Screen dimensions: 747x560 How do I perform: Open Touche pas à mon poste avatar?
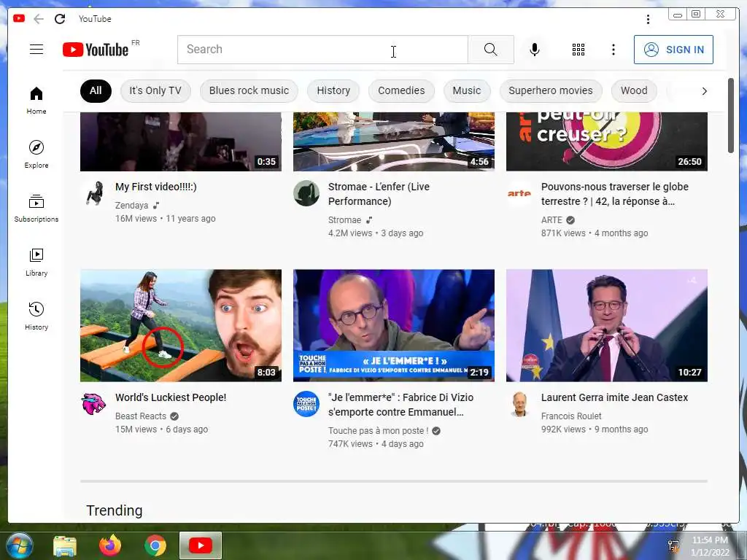(x=306, y=404)
